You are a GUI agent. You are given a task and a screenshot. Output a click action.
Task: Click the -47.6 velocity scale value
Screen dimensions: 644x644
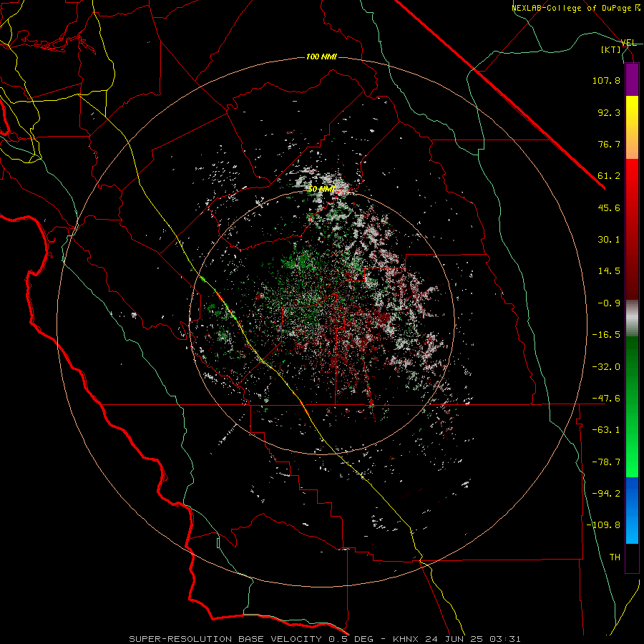(606, 399)
